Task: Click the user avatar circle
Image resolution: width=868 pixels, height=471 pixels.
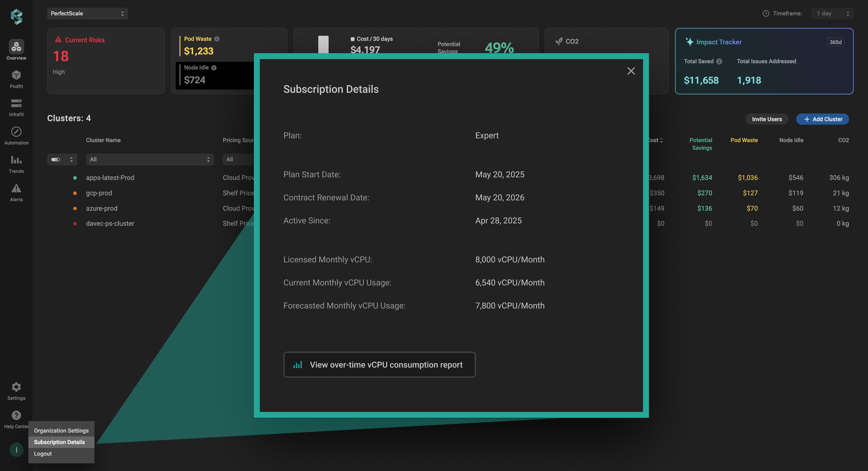Action: point(16,449)
